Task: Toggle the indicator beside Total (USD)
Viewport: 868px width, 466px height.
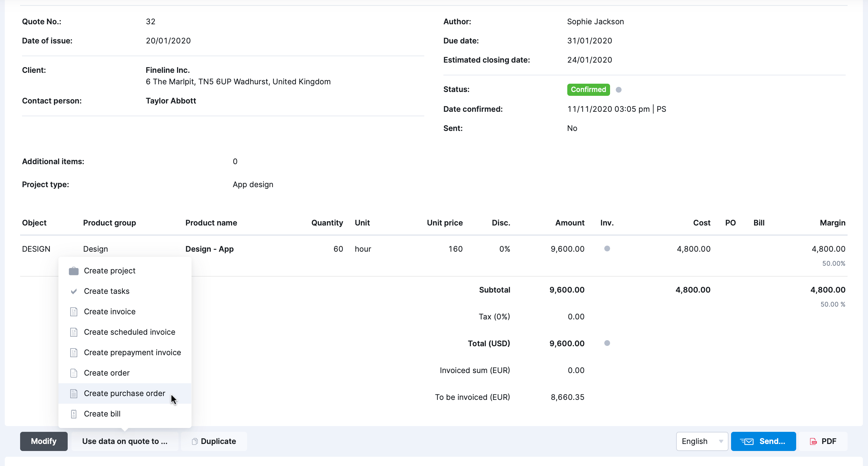Action: point(607,343)
